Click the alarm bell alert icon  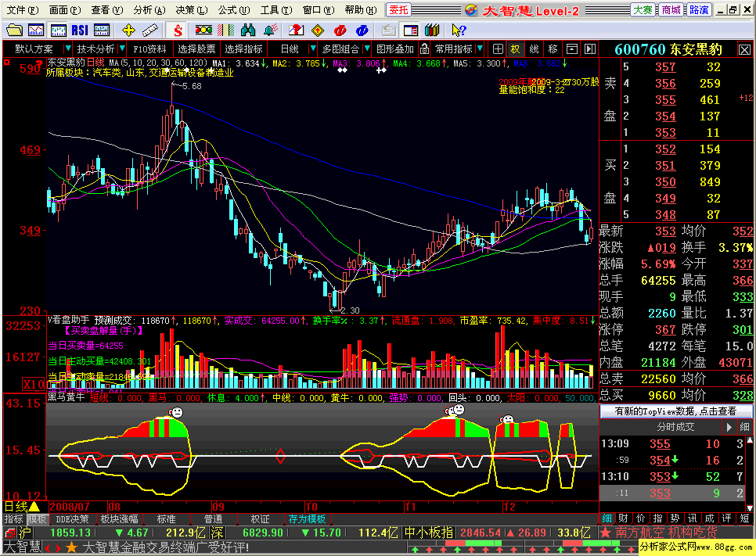270,30
